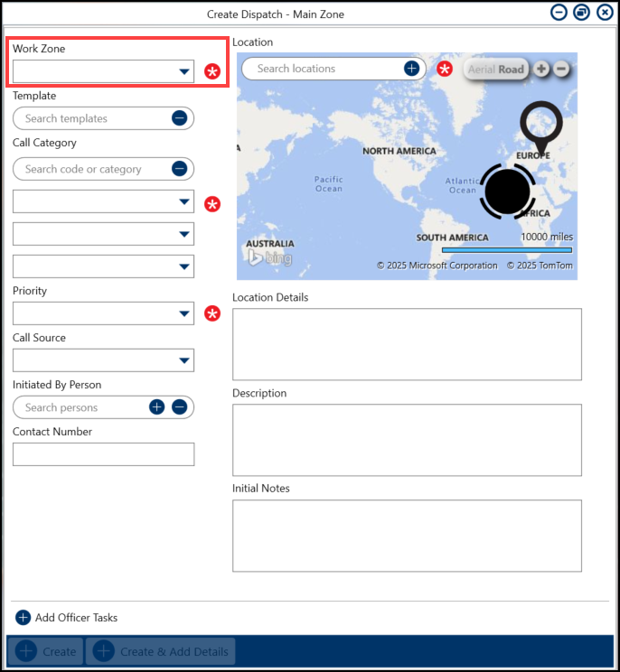Open the Priority dropdown
This screenshot has width=620, height=672.
tap(103, 313)
